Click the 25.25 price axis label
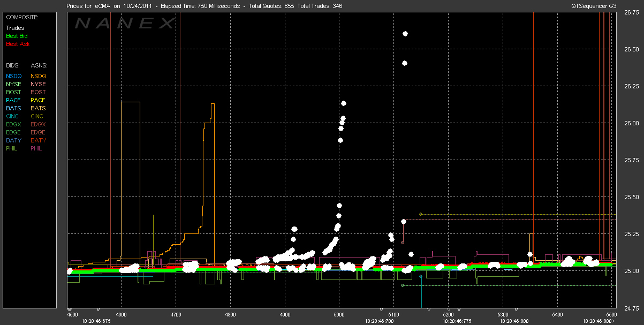The image size is (644, 325). click(x=632, y=234)
